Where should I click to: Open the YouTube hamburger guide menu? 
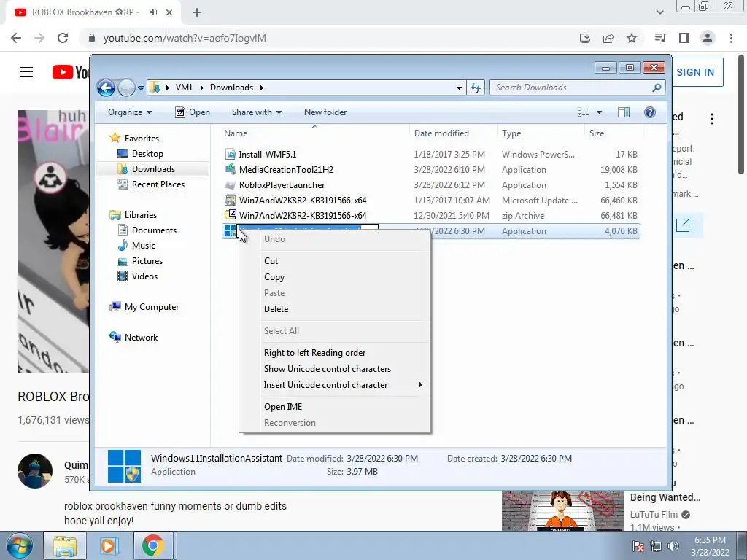26,72
